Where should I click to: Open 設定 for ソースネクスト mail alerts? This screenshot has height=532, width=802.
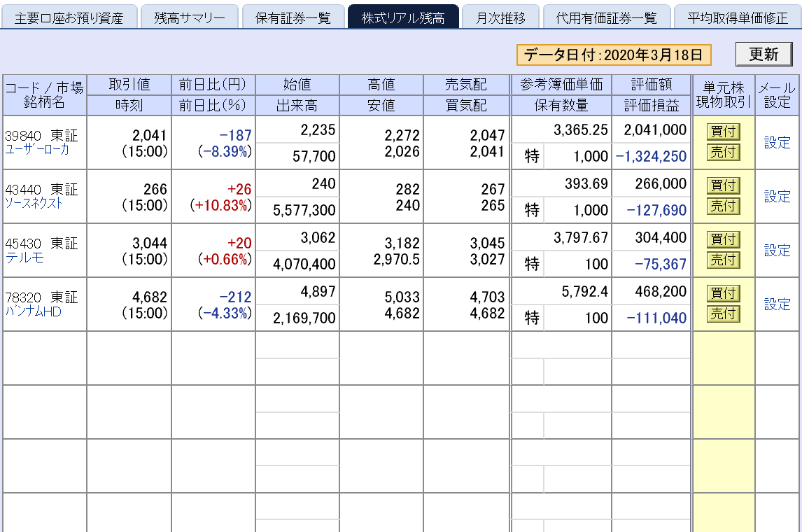point(777,197)
